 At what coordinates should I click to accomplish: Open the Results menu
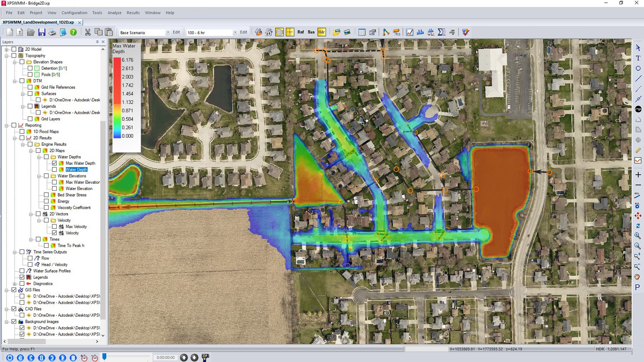pos(133,13)
